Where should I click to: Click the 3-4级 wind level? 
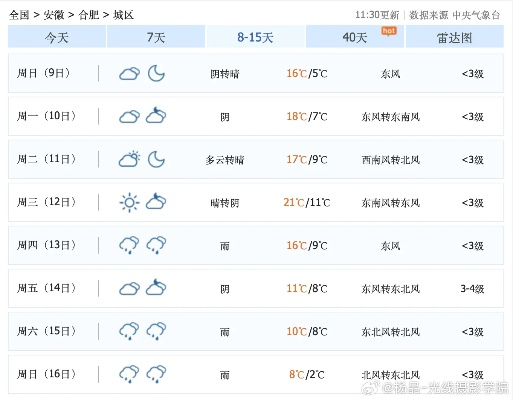[x=472, y=289]
